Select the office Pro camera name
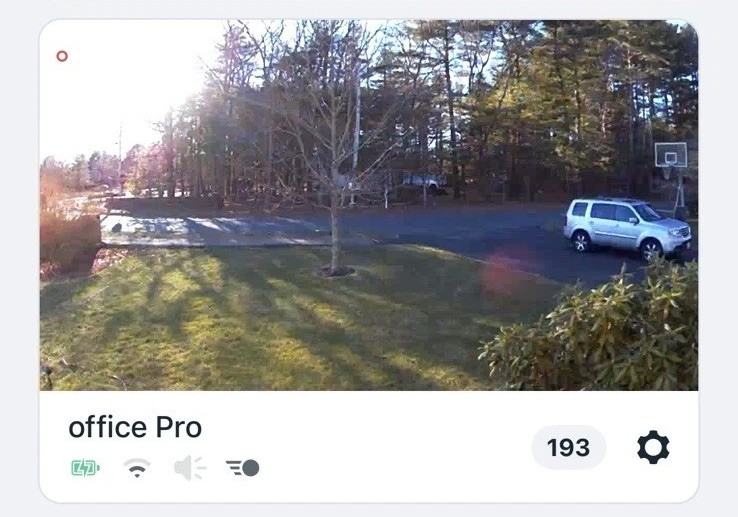The height and width of the screenshot is (517, 738). (x=135, y=428)
